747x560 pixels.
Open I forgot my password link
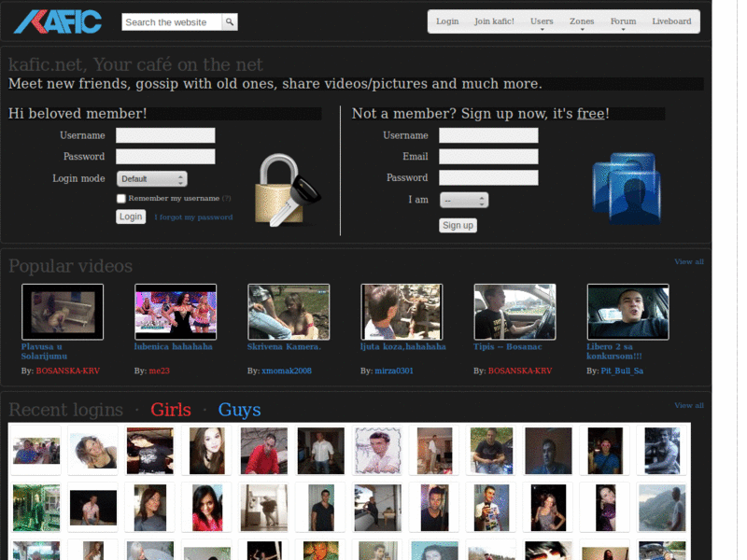(x=193, y=217)
